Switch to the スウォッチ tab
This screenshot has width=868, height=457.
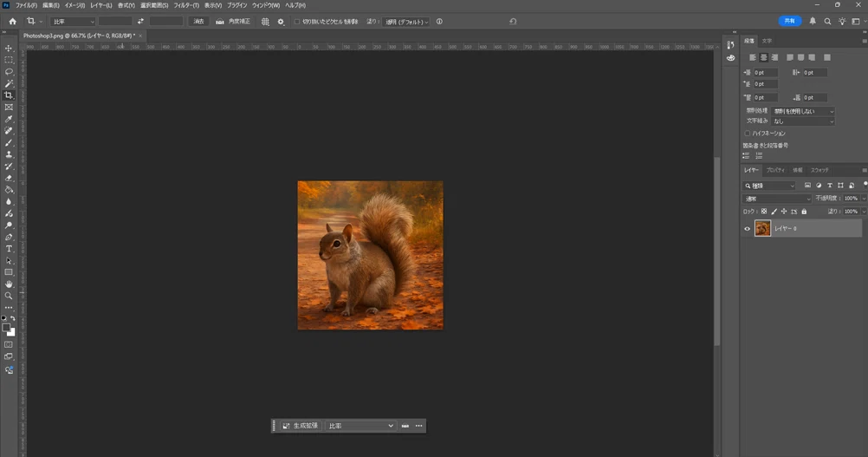pyautogui.click(x=819, y=170)
